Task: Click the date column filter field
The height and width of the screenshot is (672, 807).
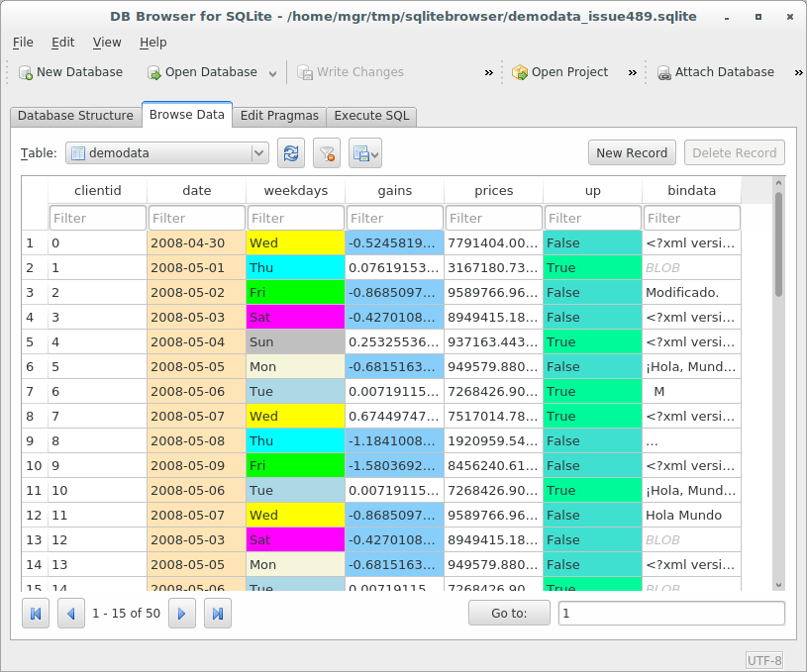Action: (197, 218)
